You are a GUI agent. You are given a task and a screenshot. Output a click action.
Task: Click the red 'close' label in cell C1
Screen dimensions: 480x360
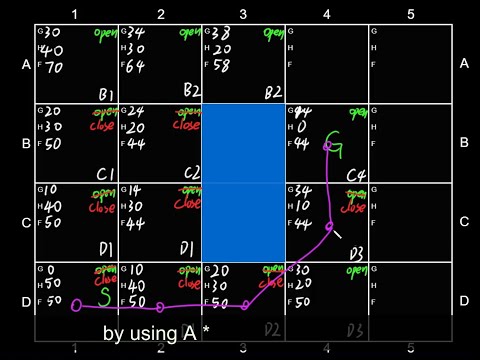[102, 207]
